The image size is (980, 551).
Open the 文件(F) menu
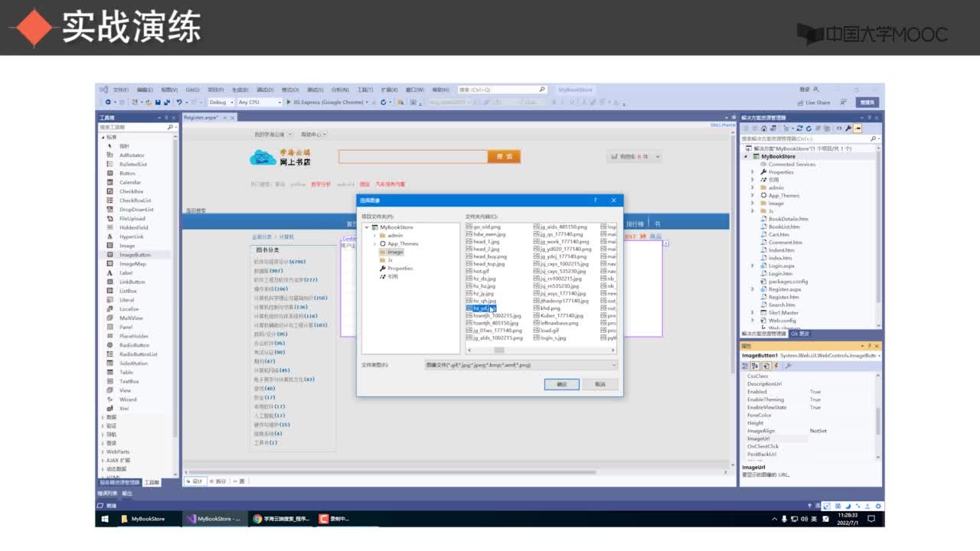click(120, 90)
